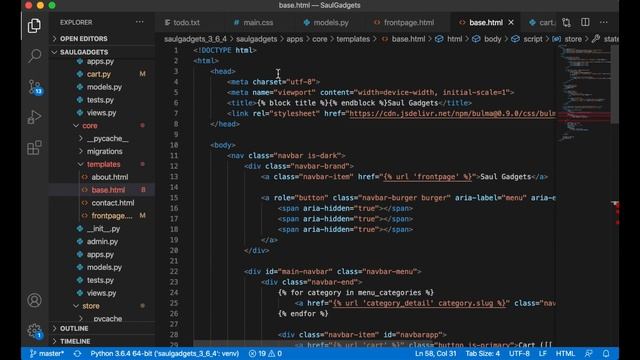Screen dimensions: 640x360
Task: Select the Python 3.6.4 interpreter
Action: point(164,353)
